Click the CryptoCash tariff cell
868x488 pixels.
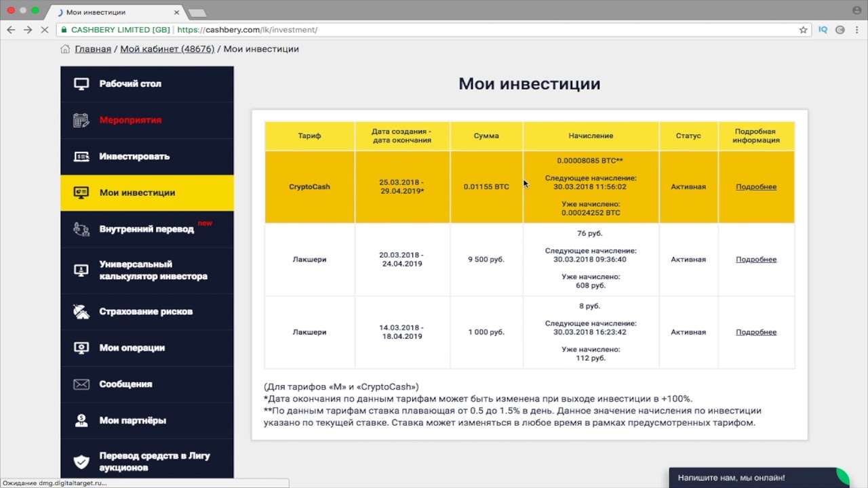pyautogui.click(x=309, y=186)
